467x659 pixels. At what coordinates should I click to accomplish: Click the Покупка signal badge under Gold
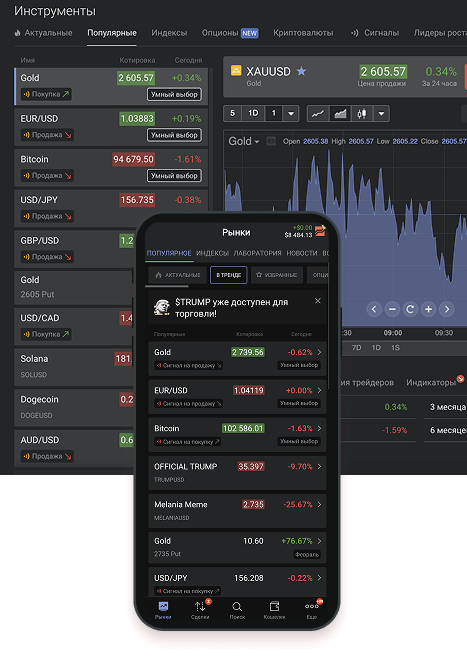click(46, 94)
